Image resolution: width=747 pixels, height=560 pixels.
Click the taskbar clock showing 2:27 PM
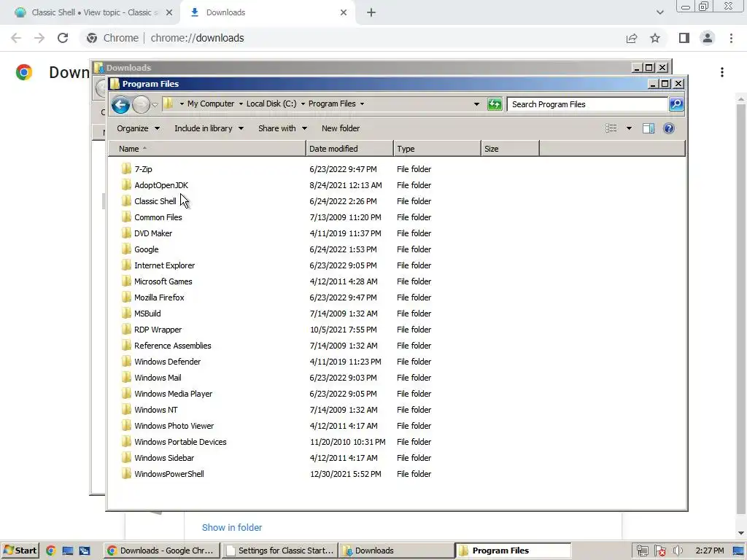(x=709, y=551)
